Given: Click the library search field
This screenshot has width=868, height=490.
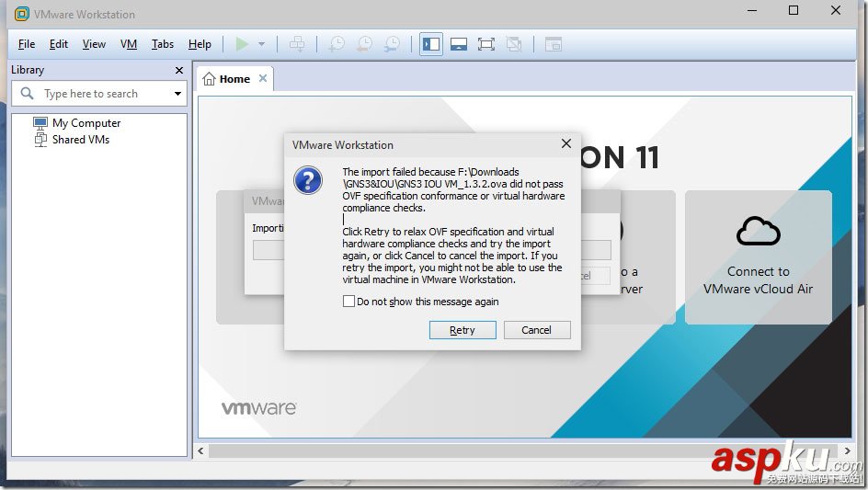Looking at the screenshot, I should pos(99,94).
